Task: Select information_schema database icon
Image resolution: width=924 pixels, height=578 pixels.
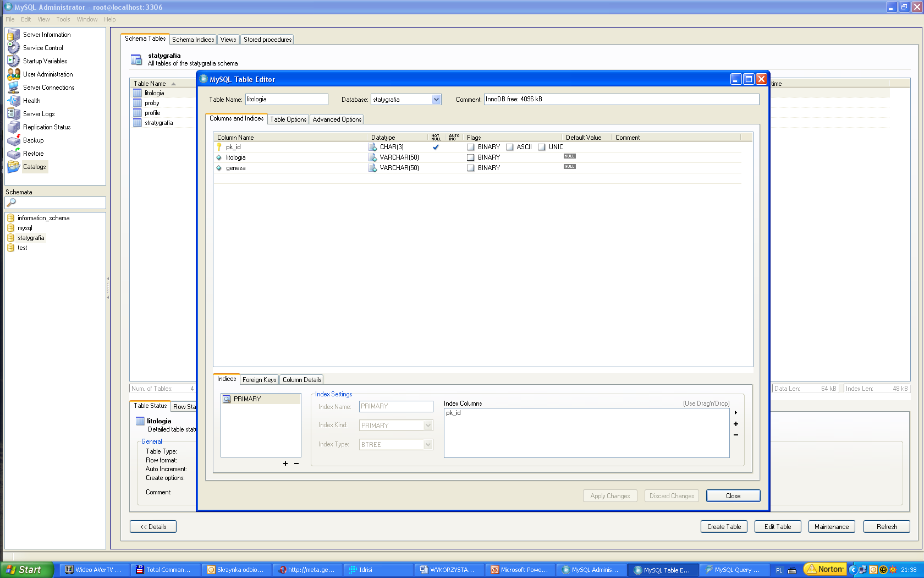Action: coord(10,218)
